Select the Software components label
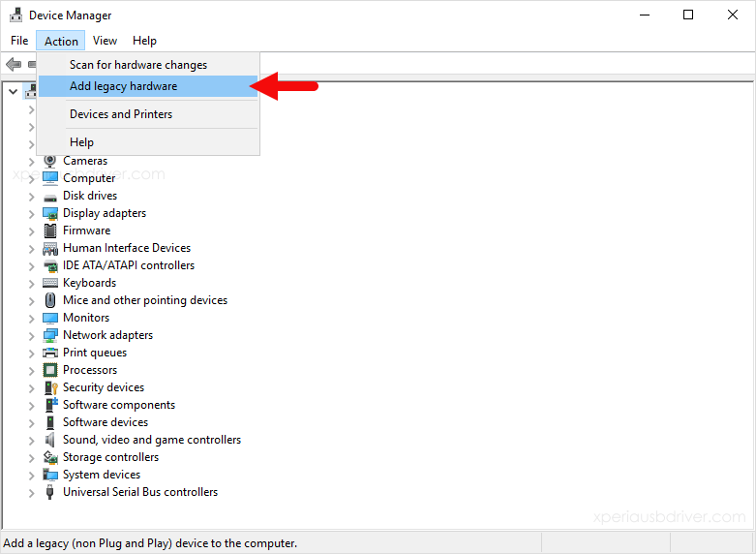Viewport: 756px width, 554px height. pyautogui.click(x=119, y=405)
